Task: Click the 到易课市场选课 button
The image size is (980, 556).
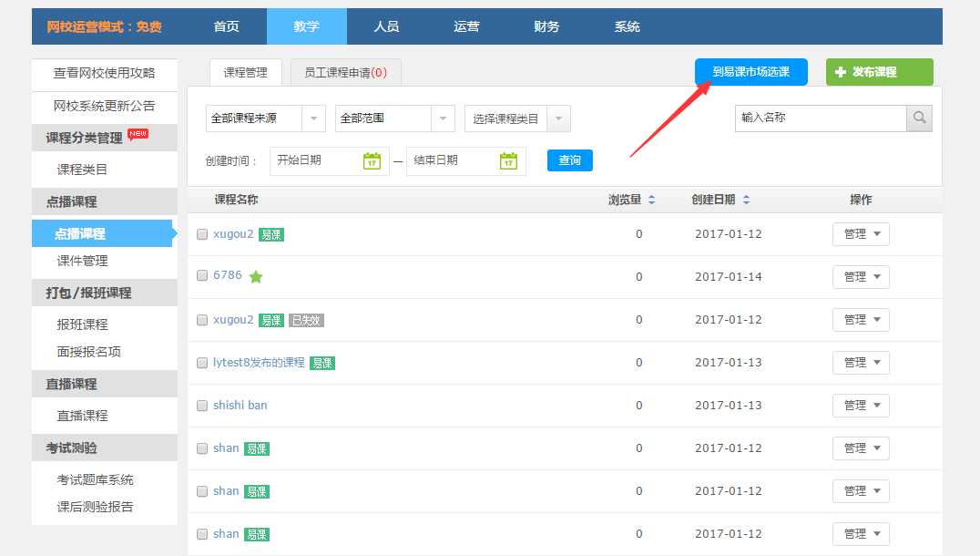Action: click(x=750, y=72)
